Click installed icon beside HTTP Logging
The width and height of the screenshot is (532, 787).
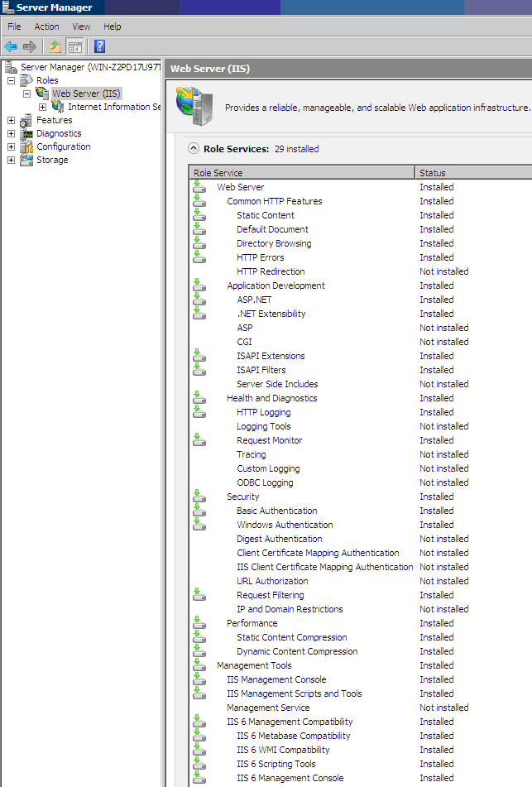pyautogui.click(x=199, y=411)
